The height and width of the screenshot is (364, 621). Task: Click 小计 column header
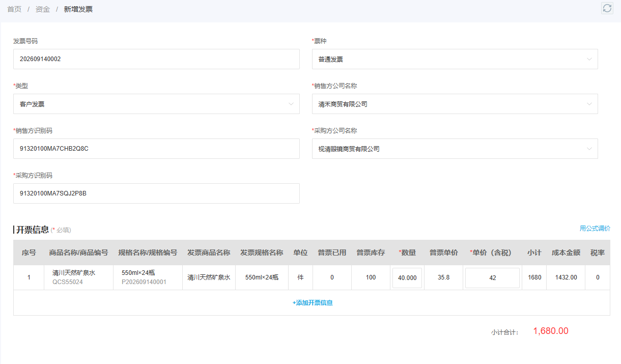[x=534, y=253]
